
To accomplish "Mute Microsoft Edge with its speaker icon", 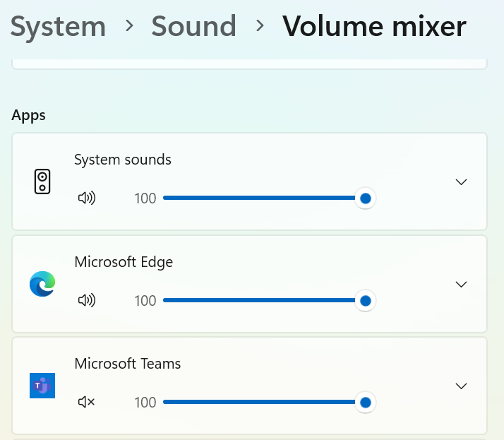I will (87, 300).
